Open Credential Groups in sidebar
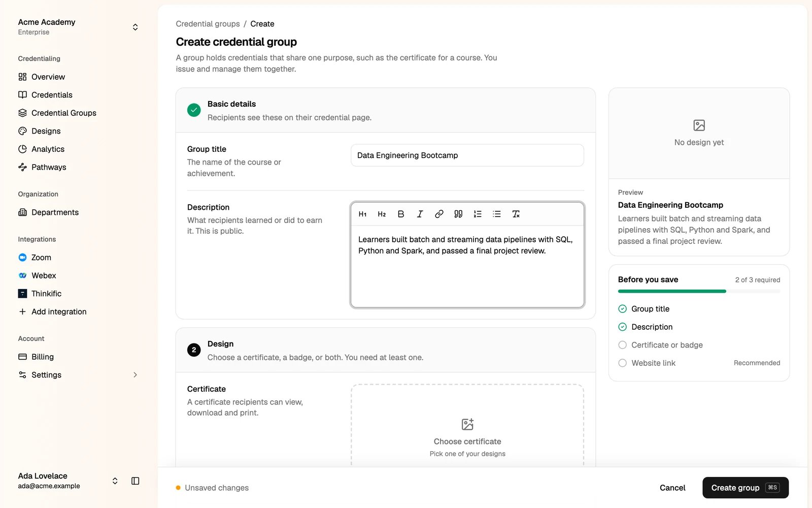 79,113
